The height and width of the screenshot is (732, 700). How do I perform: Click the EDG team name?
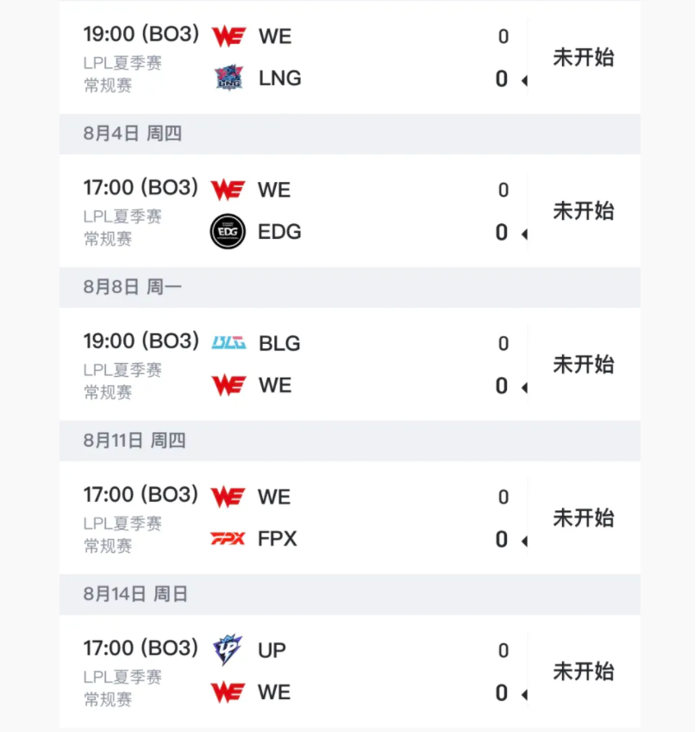pos(279,232)
